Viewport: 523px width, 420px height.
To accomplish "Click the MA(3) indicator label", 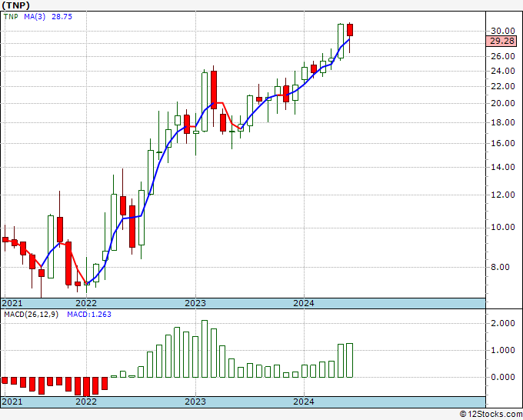I will click(35, 17).
